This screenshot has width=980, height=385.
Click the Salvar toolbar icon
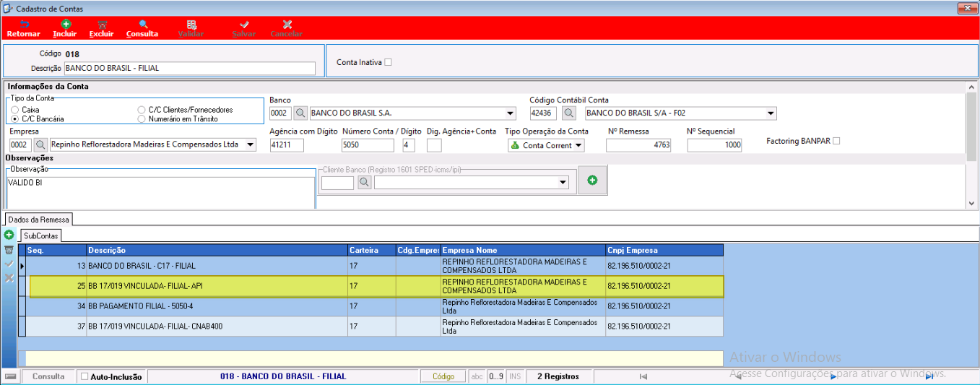[x=244, y=24]
